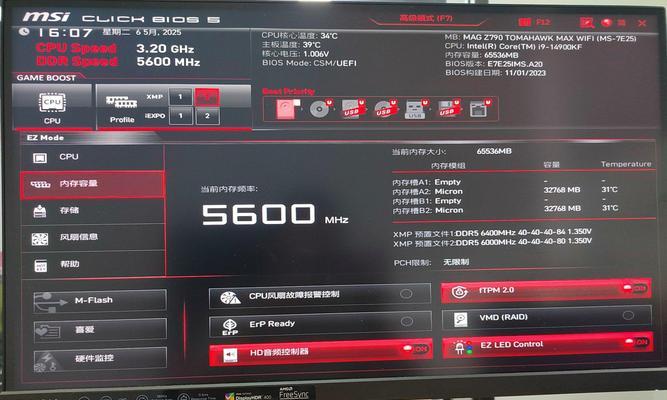Click 主板温度 39°C reading

tap(291, 45)
